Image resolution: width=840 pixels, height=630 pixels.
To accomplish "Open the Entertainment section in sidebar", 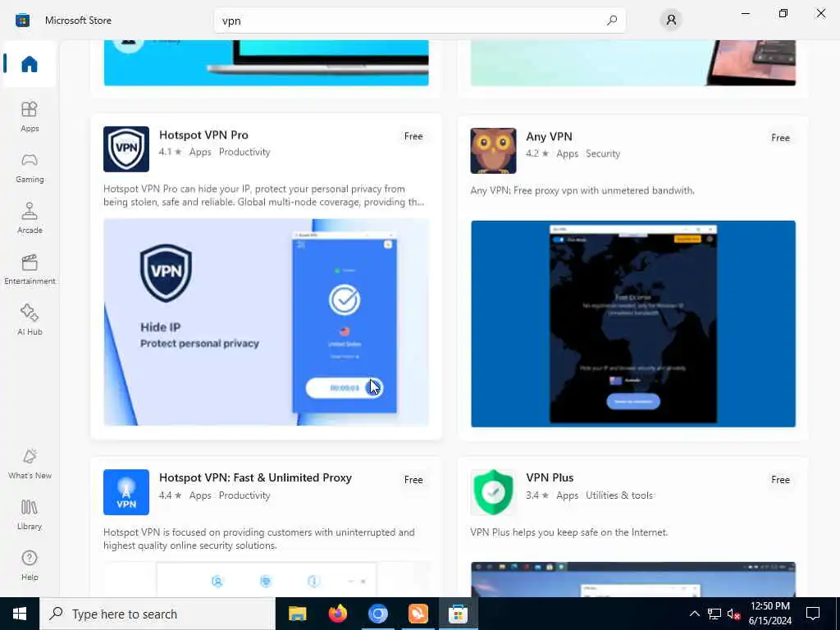I will pos(30,269).
